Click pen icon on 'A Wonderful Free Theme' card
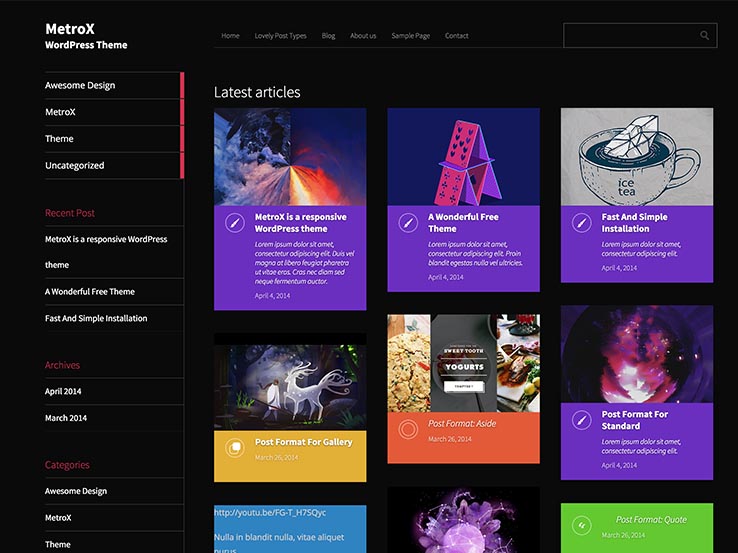This screenshot has width=738, height=553. tap(408, 223)
